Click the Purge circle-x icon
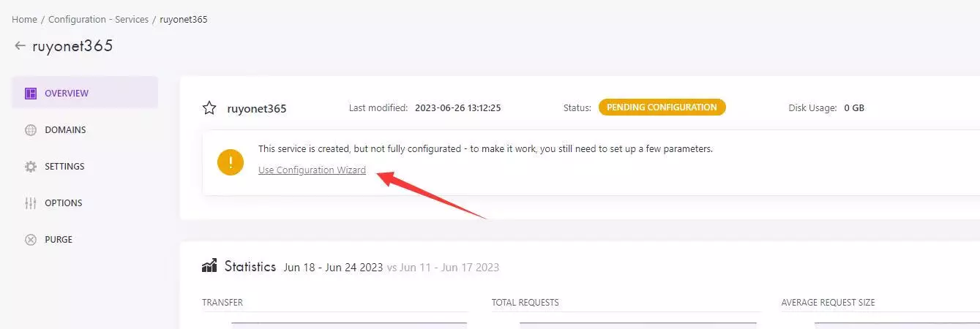980x329 pixels. tap(31, 240)
